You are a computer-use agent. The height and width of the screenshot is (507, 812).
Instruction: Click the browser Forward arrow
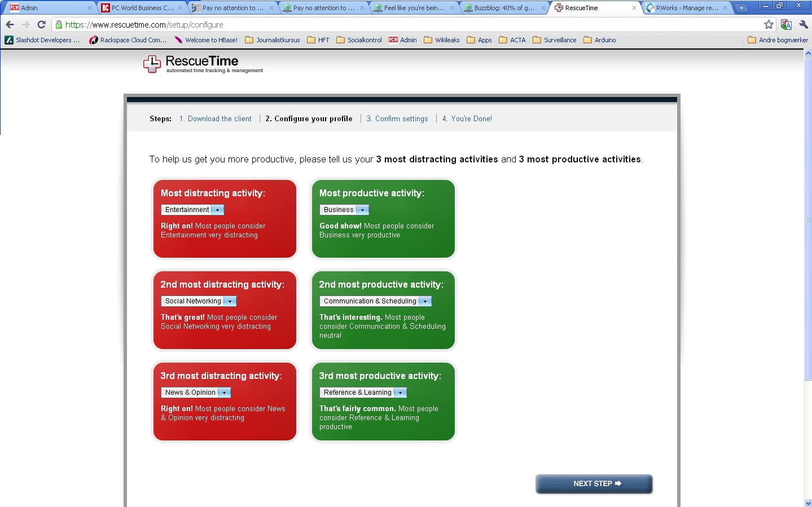pyautogui.click(x=25, y=25)
